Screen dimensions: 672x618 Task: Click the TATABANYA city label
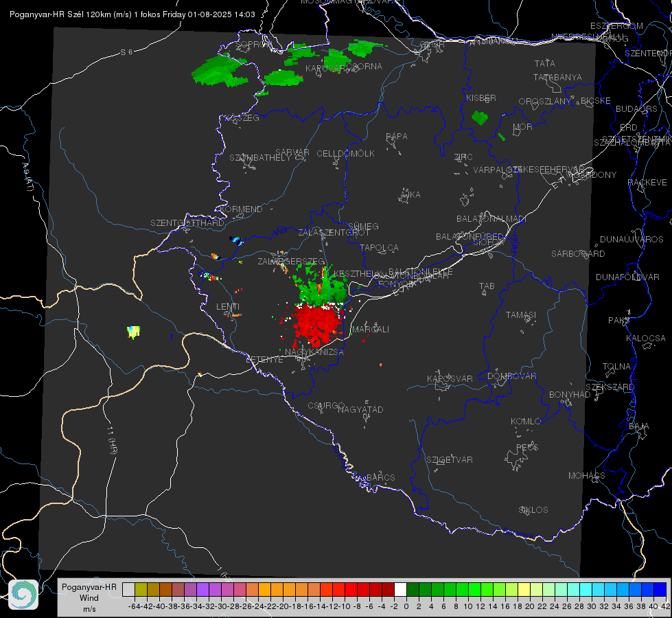tap(557, 77)
